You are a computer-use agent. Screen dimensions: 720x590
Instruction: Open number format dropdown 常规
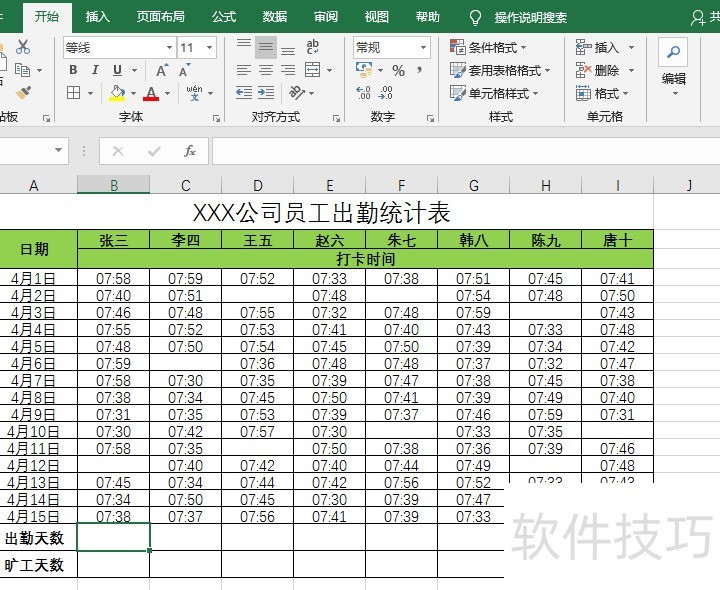423,47
